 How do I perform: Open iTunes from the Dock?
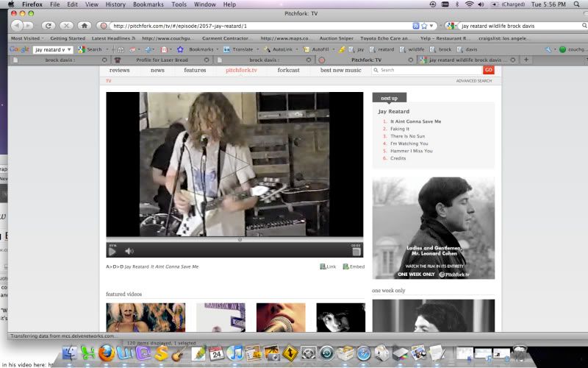pos(235,353)
